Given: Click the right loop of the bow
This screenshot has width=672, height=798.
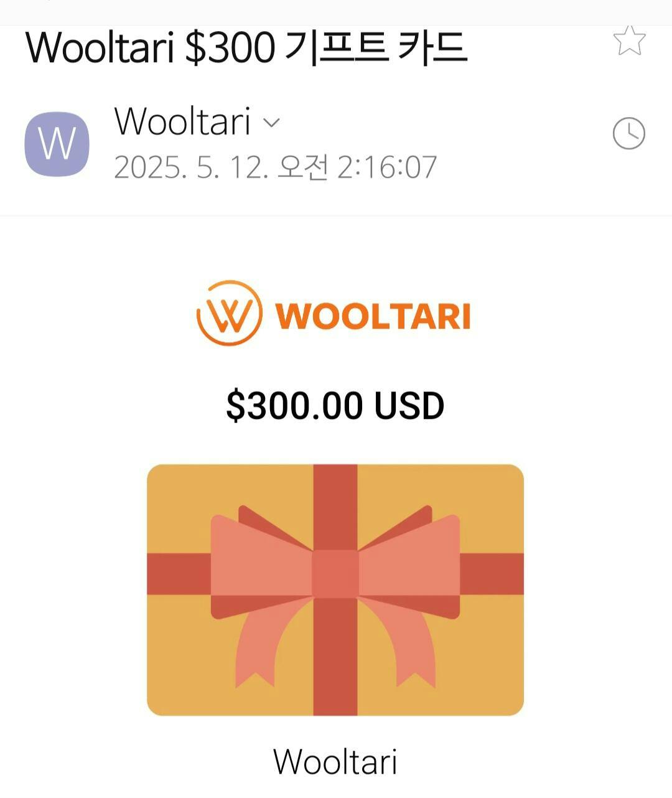Looking at the screenshot, I should coord(409,563).
